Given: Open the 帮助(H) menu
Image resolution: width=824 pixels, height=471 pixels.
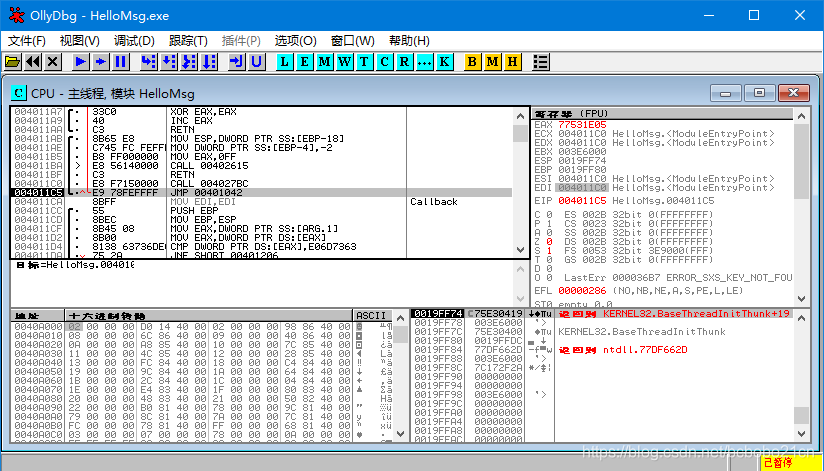Looking at the screenshot, I should point(409,40).
